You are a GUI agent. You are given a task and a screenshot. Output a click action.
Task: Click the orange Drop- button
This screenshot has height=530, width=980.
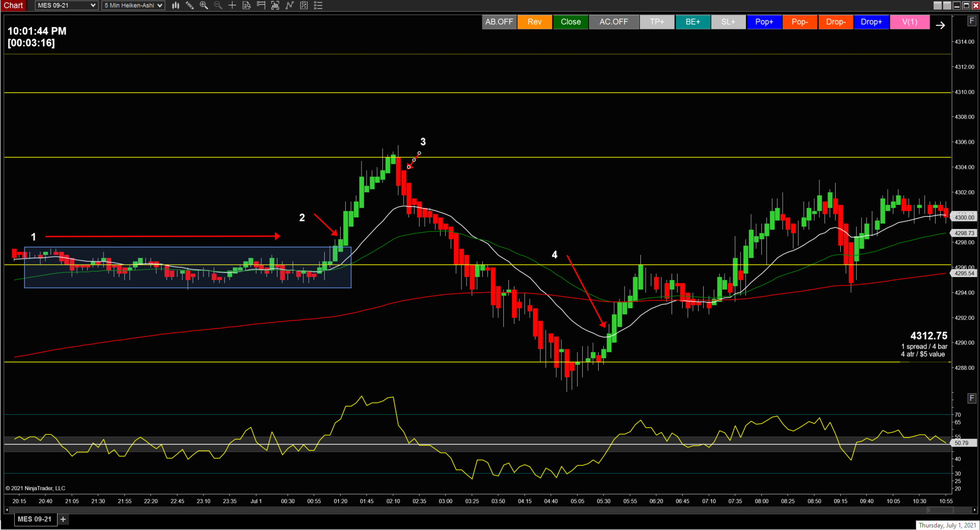[x=836, y=22]
